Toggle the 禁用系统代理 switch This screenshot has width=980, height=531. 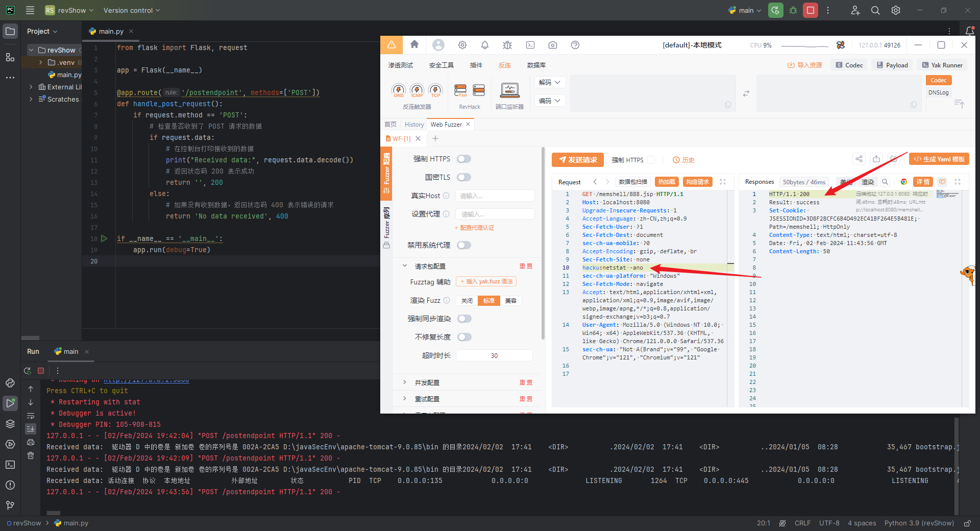coord(464,245)
